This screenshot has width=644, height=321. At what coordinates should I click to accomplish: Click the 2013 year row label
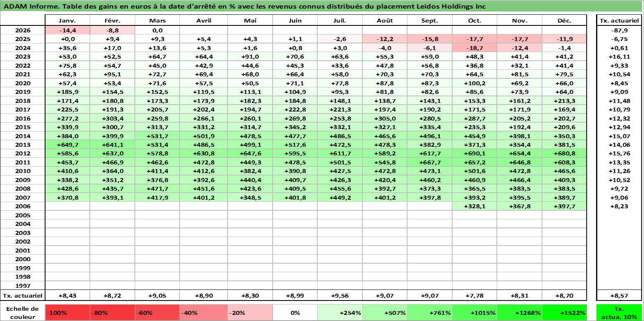pyautogui.click(x=23, y=145)
